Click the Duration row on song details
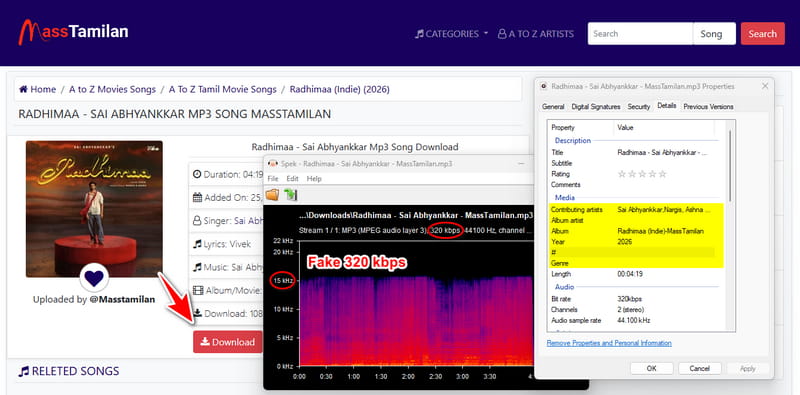The width and height of the screenshot is (800, 395). (x=226, y=174)
